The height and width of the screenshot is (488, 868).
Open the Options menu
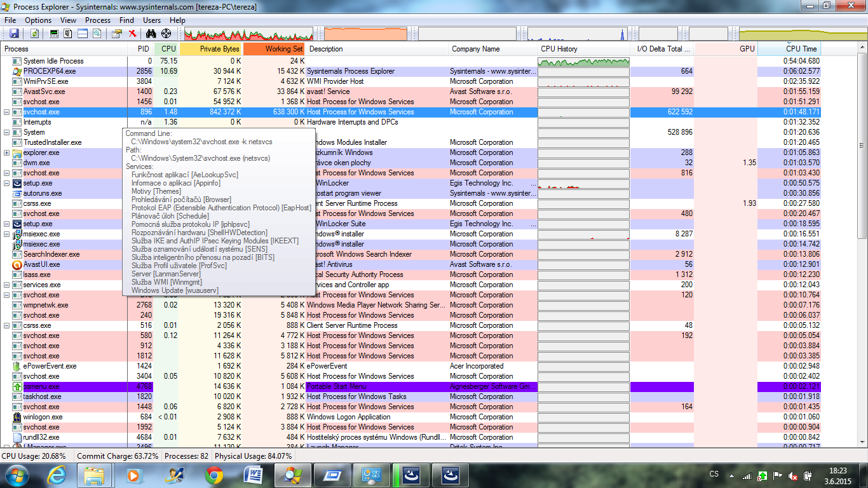click(38, 20)
